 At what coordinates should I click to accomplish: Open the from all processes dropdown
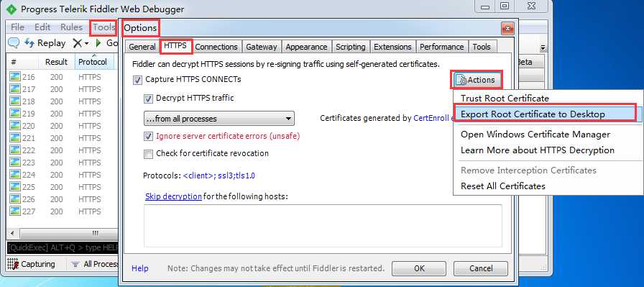point(219,119)
